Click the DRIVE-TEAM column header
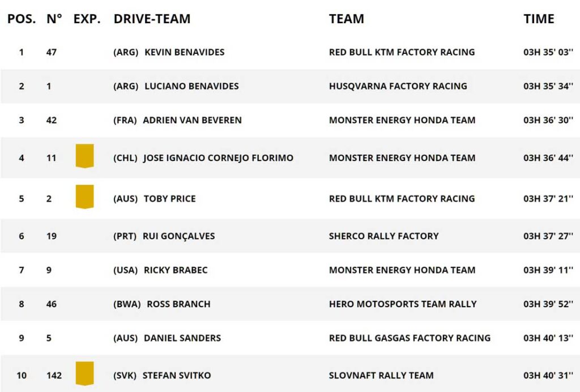Image resolution: width=580 pixels, height=392 pixels. pos(152,19)
